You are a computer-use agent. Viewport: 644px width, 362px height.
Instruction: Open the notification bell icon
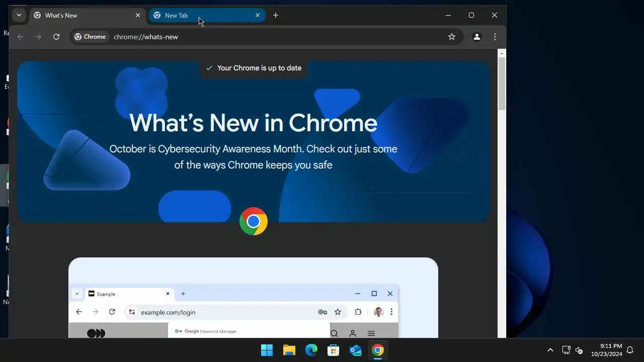point(630,350)
